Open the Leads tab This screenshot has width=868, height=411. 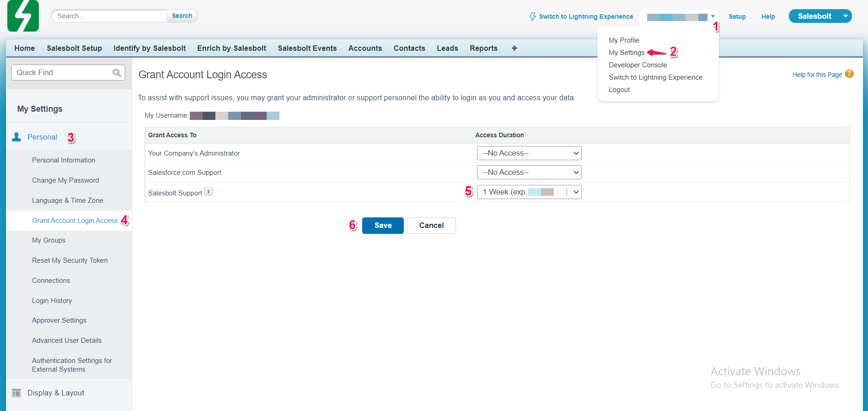tap(447, 48)
